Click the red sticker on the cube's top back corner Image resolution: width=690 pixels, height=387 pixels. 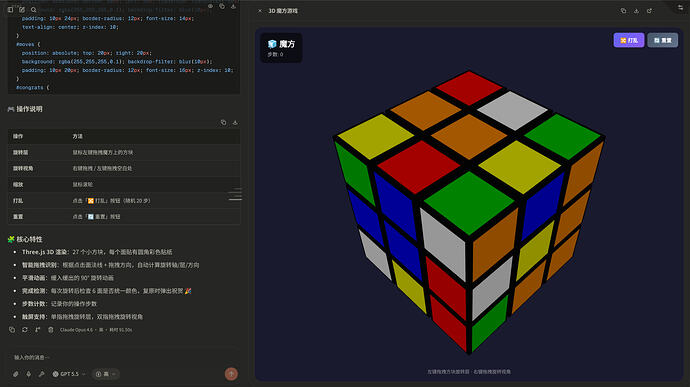pyautogui.click(x=469, y=88)
